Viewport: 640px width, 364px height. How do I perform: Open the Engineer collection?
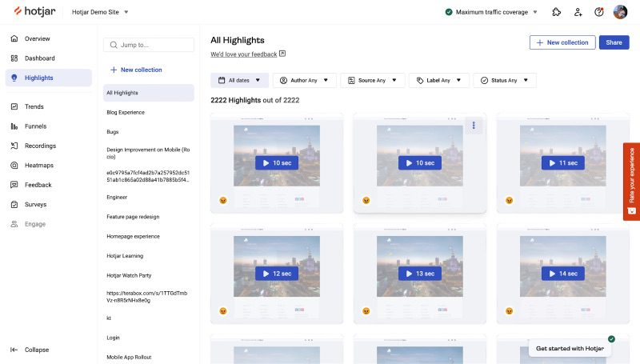149,197
